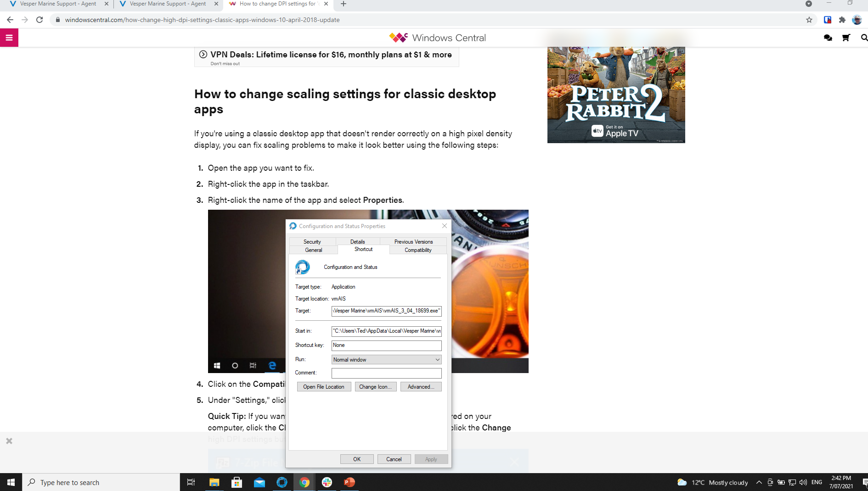Click the camera tray icon

770,482
